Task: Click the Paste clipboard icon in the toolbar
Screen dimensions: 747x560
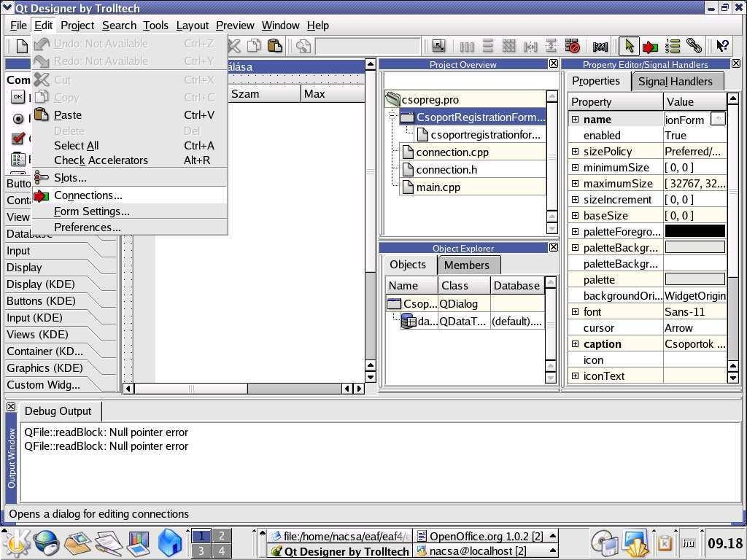Action: pyautogui.click(x=274, y=46)
